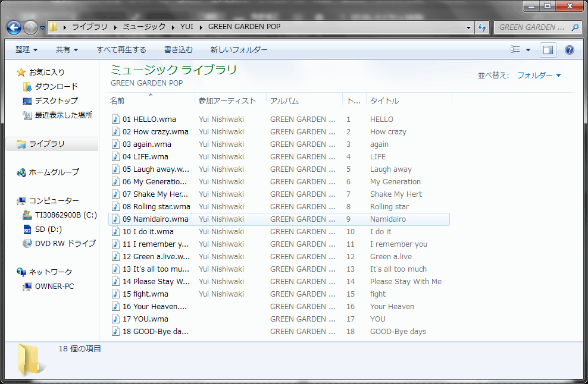Click ライブラリ in the address breadcrumb

coord(90,27)
